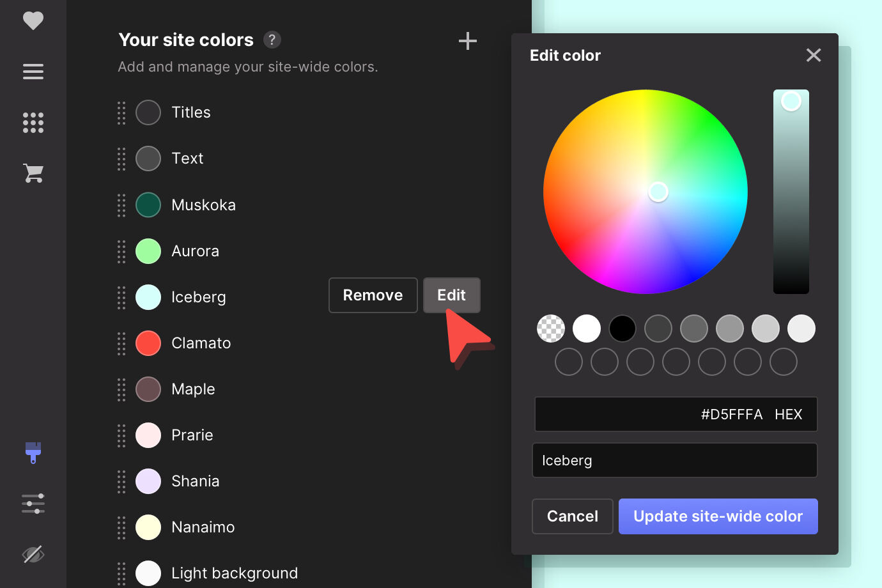The image size is (882, 588).
Task: Click Update site-wide color
Action: (x=718, y=516)
